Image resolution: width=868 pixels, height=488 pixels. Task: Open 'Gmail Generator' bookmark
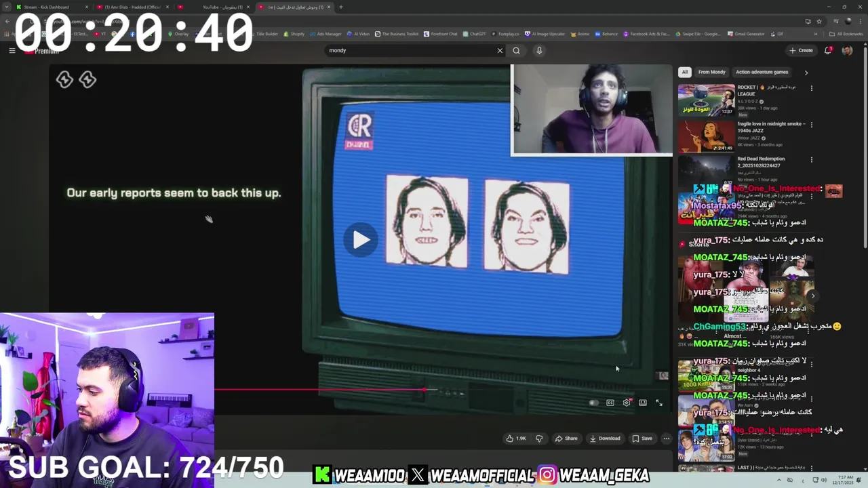(747, 34)
